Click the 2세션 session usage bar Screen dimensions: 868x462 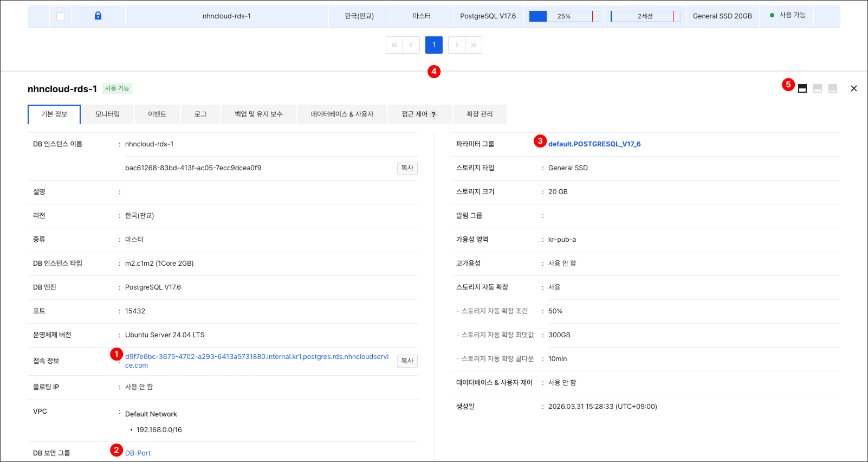[645, 16]
